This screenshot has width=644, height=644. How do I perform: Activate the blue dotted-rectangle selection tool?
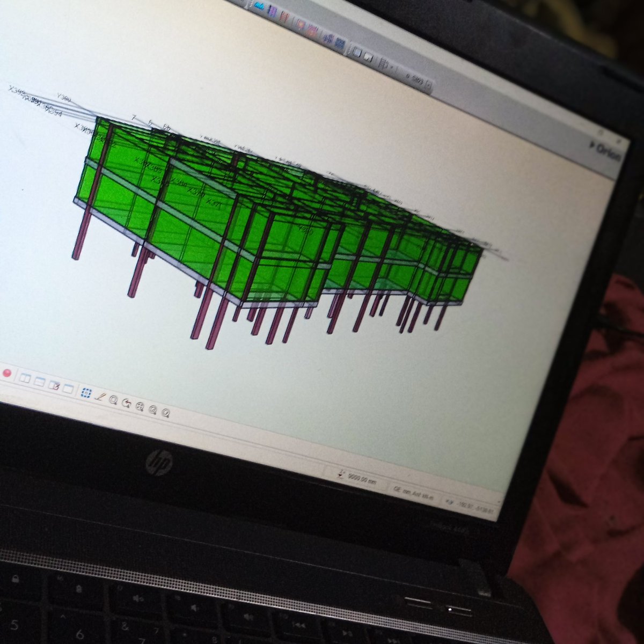coord(86,393)
